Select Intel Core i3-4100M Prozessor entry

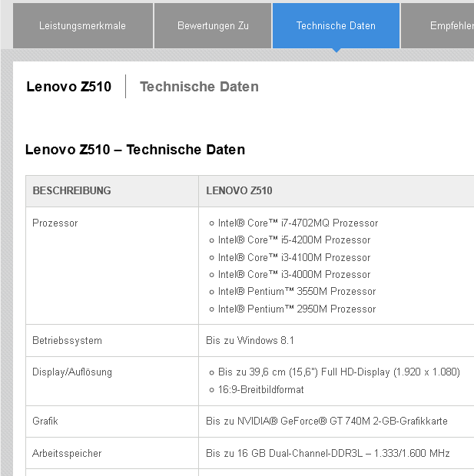tap(294, 258)
